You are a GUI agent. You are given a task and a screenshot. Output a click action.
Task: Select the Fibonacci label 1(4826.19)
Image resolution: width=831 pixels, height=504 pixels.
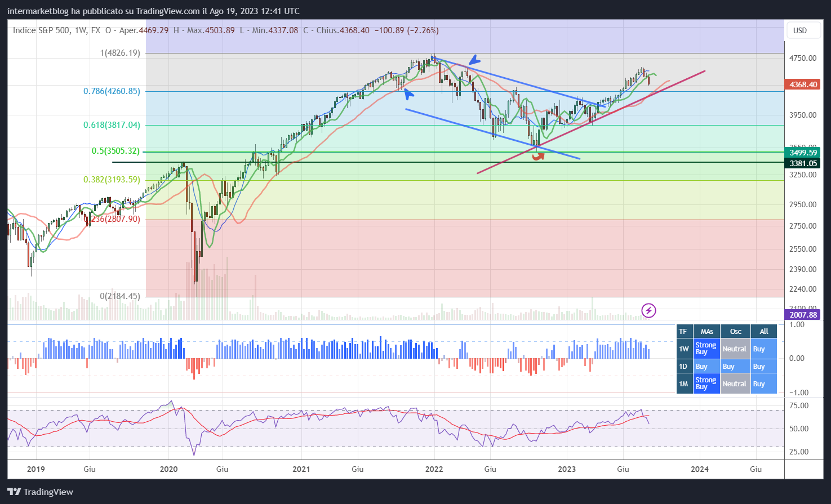pos(120,53)
